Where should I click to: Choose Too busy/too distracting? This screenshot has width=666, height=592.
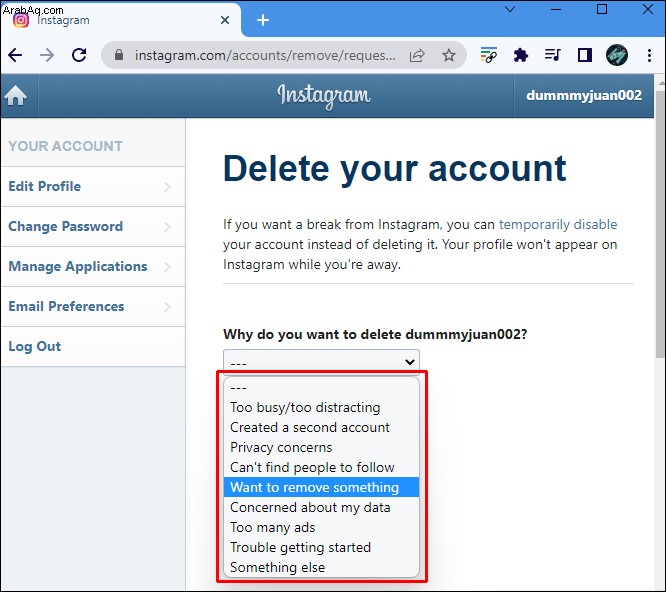coord(321,407)
